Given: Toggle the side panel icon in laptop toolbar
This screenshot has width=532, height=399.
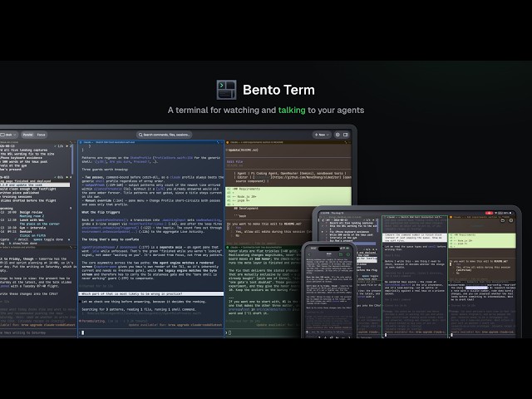Looking at the screenshot, I should (x=346, y=135).
